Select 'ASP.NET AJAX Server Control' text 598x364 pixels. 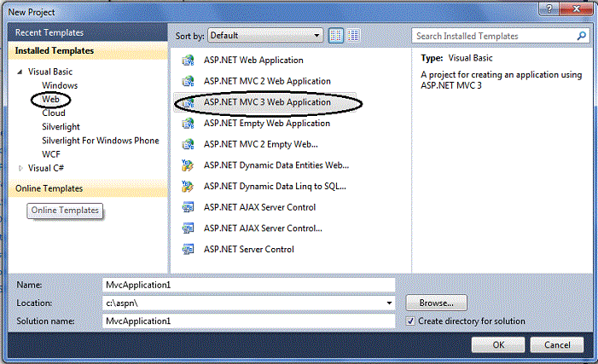coord(259,207)
